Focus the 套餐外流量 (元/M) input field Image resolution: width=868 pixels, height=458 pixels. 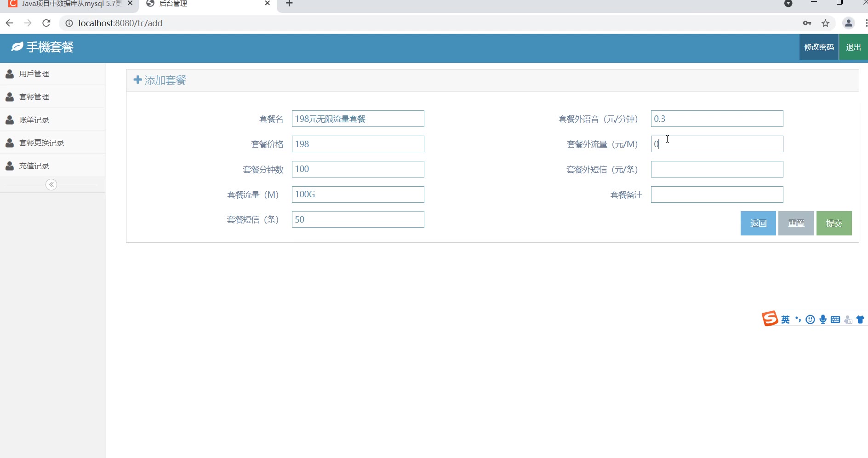point(717,144)
